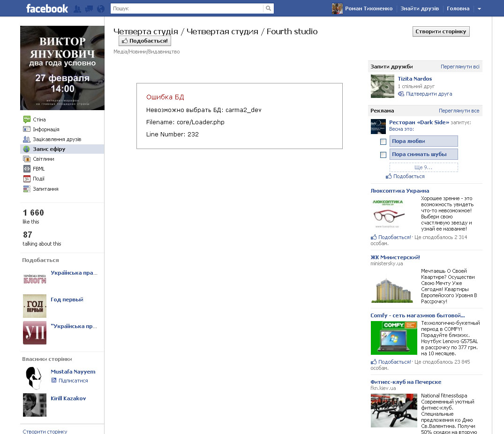Open Kirill Kazakov profile link
The width and height of the screenshot is (504, 434).
(68, 398)
